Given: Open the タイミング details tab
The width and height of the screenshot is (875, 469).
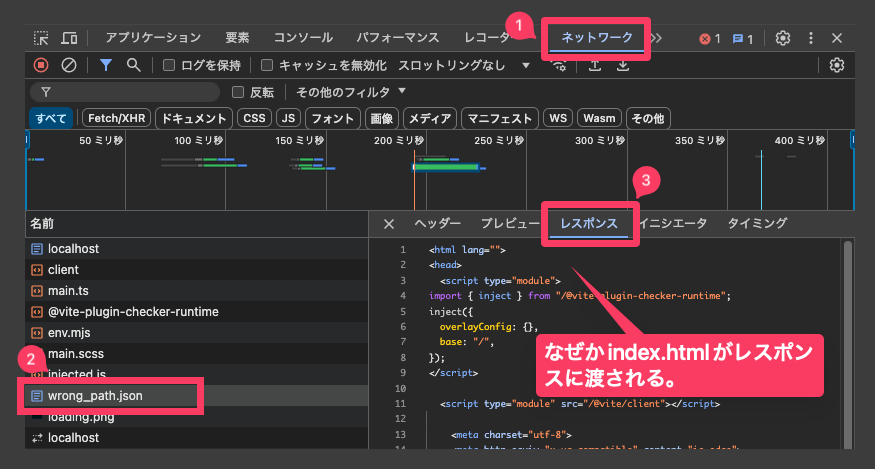Looking at the screenshot, I should [757, 223].
